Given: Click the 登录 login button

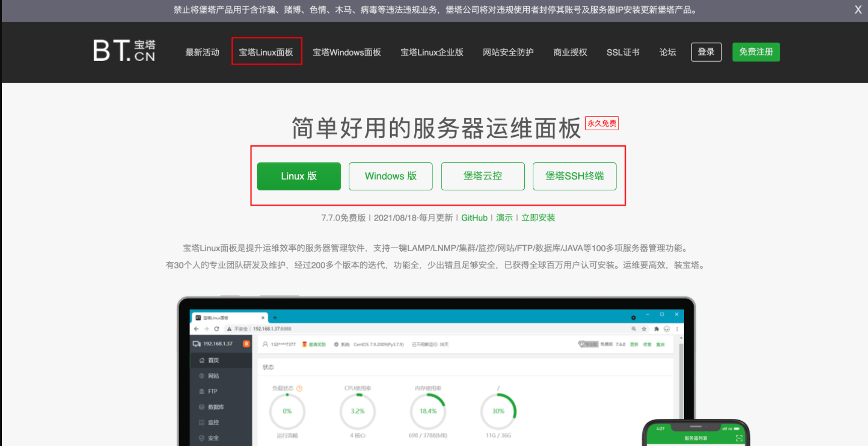Looking at the screenshot, I should click(x=706, y=52).
